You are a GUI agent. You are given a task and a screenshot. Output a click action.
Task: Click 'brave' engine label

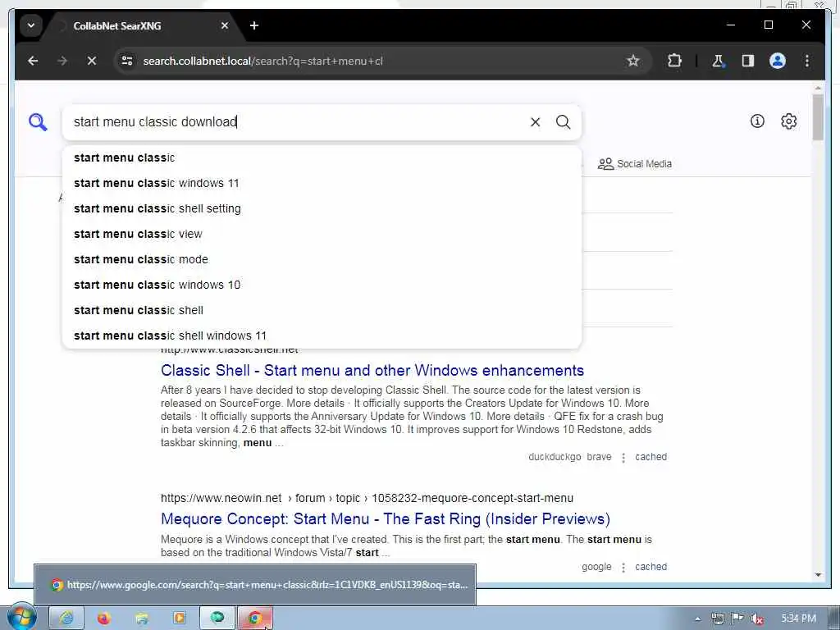pos(599,457)
